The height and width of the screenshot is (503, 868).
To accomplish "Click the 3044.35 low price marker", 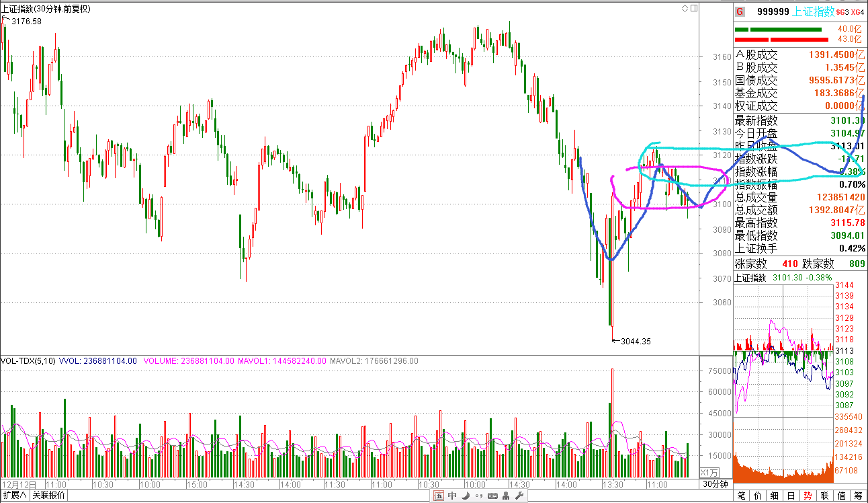I will click(634, 341).
